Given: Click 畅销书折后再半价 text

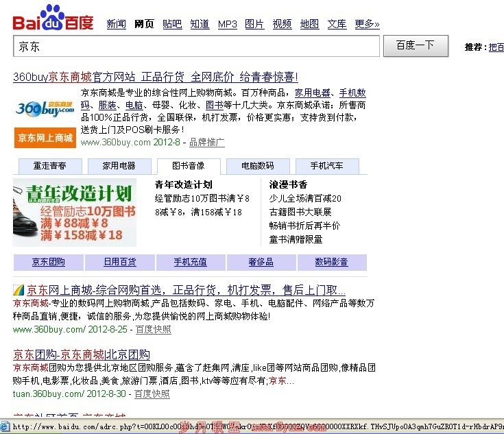Looking at the screenshot, I should [304, 226].
